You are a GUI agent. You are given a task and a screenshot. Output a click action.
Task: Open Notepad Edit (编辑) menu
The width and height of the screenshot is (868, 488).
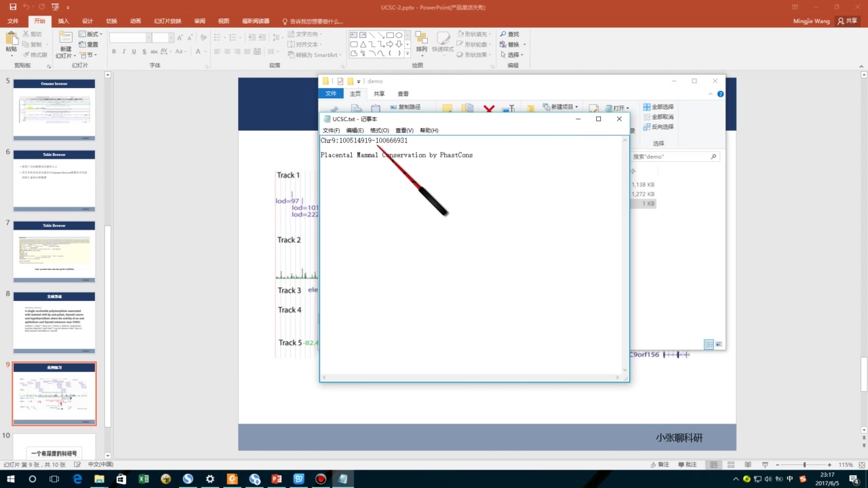tap(355, 130)
